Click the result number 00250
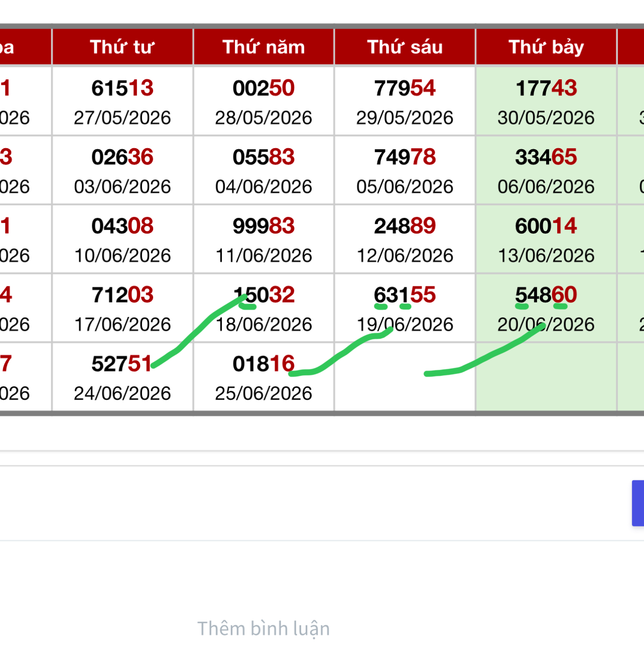The width and height of the screenshot is (644, 659). [264, 88]
